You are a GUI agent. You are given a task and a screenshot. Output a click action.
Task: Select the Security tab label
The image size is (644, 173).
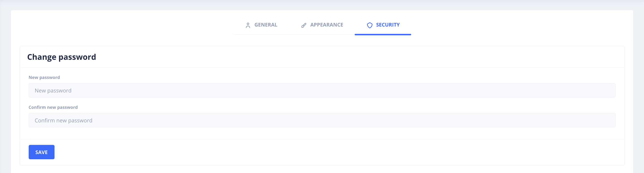pos(387,25)
